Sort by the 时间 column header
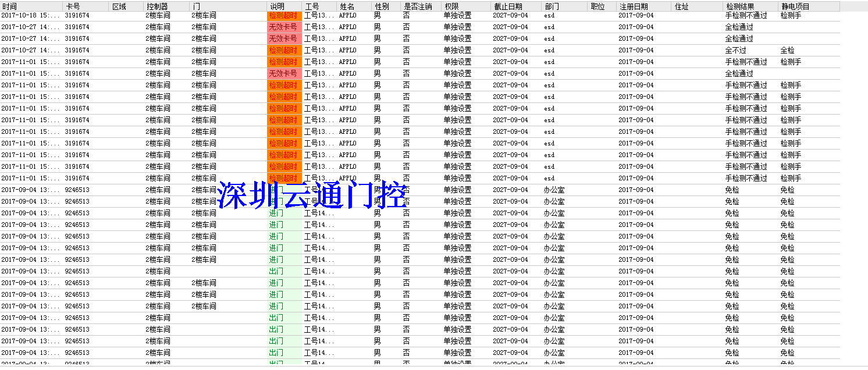The height and width of the screenshot is (370, 868). click(x=31, y=6)
